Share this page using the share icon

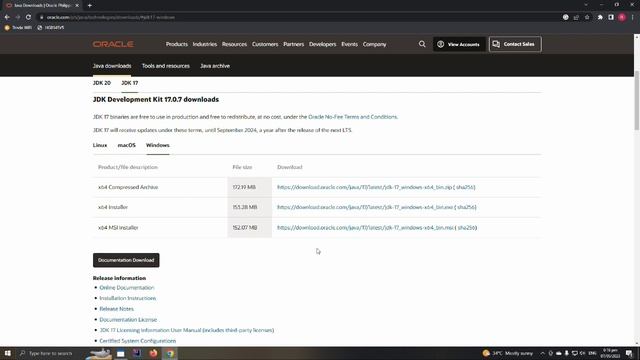(576, 17)
